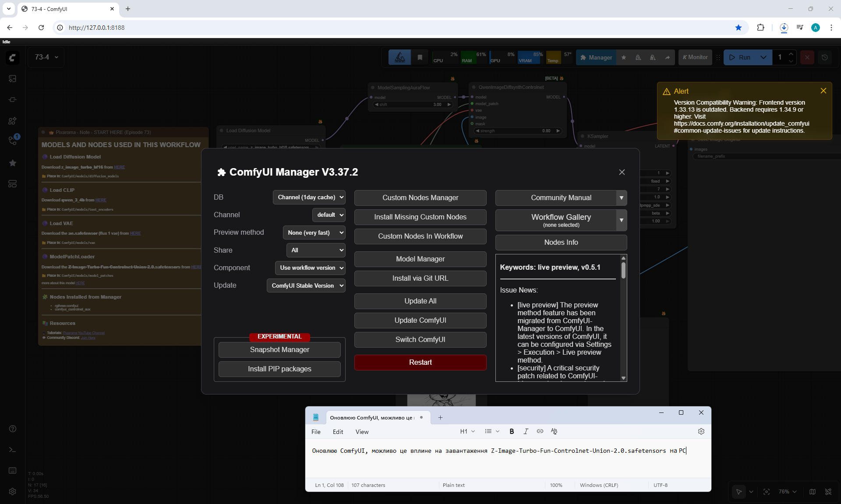This screenshot has width=841, height=504.
Task: Toggle italic formatting in Notepad
Action: (x=526, y=431)
